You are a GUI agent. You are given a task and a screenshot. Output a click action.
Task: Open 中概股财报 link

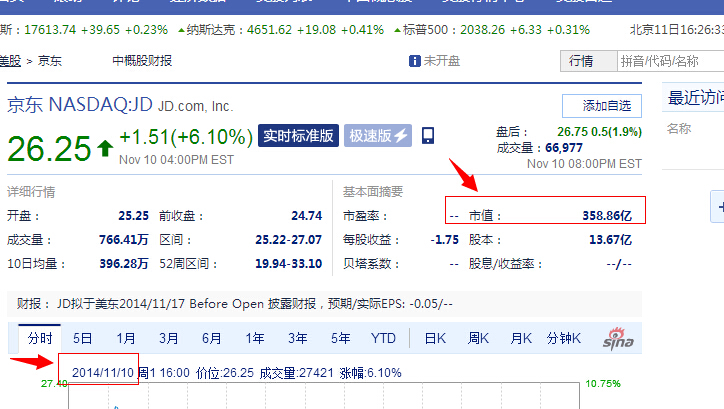[x=142, y=61]
